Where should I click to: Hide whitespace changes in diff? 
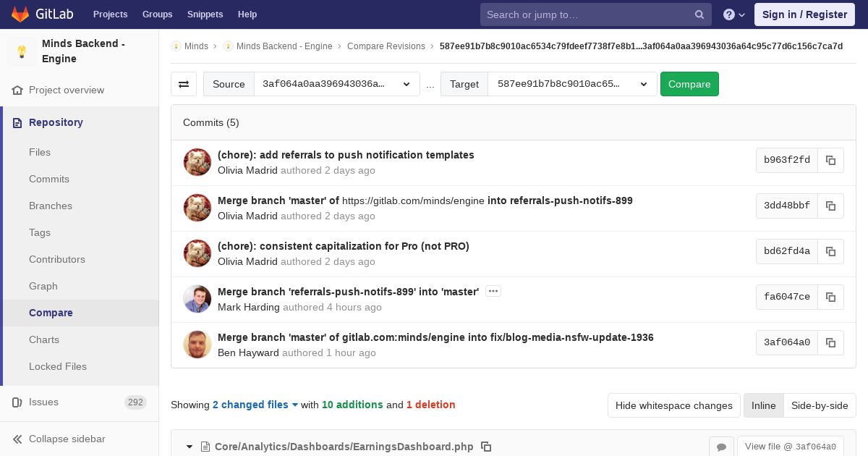tap(673, 405)
